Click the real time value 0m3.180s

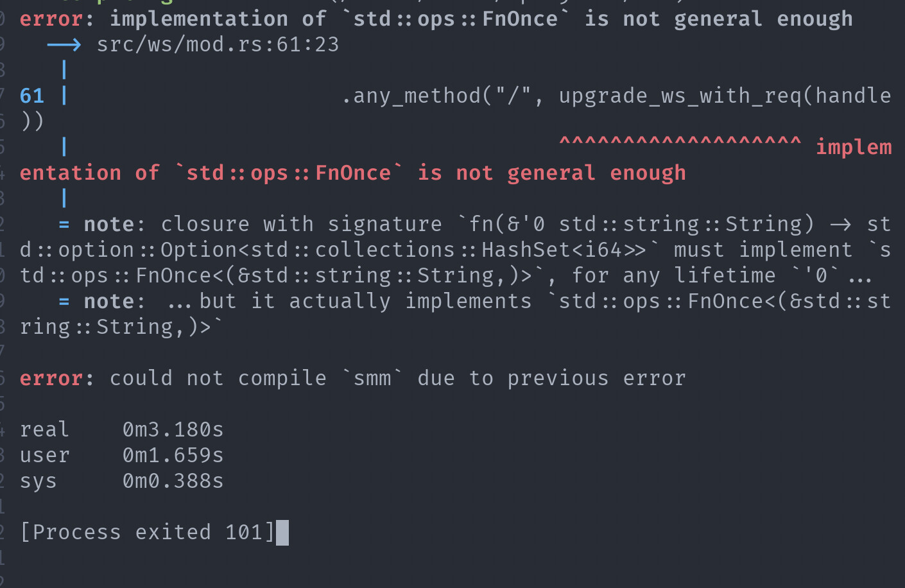coord(173,429)
